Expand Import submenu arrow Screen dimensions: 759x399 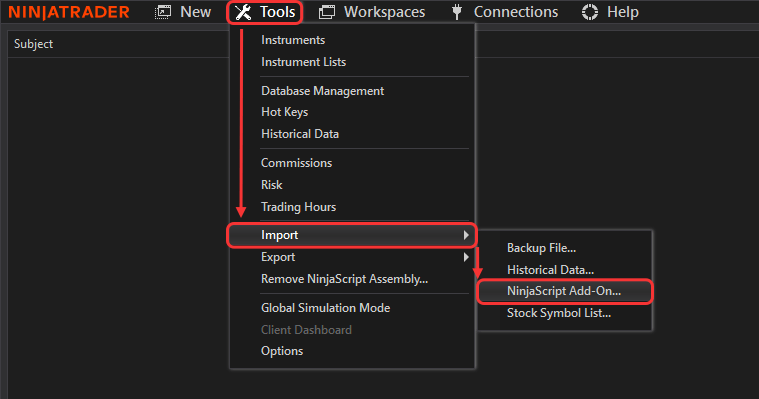[466, 235]
